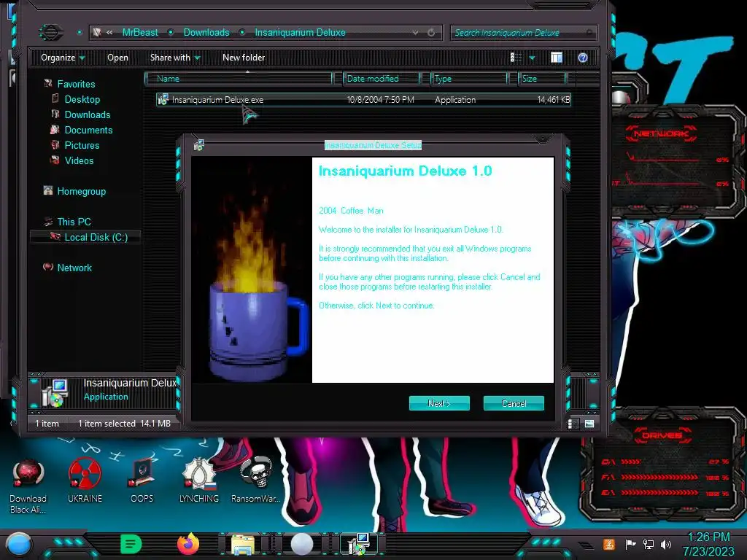Expand the Share with dropdown
747x560 pixels.
175,58
